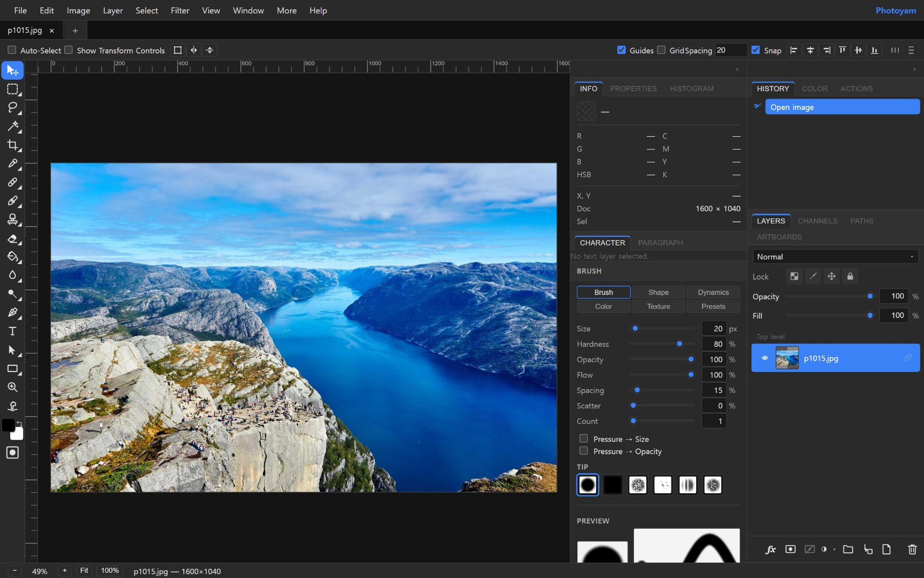This screenshot has height=578, width=924.
Task: Select the Eyedropper tool
Action: point(12,163)
